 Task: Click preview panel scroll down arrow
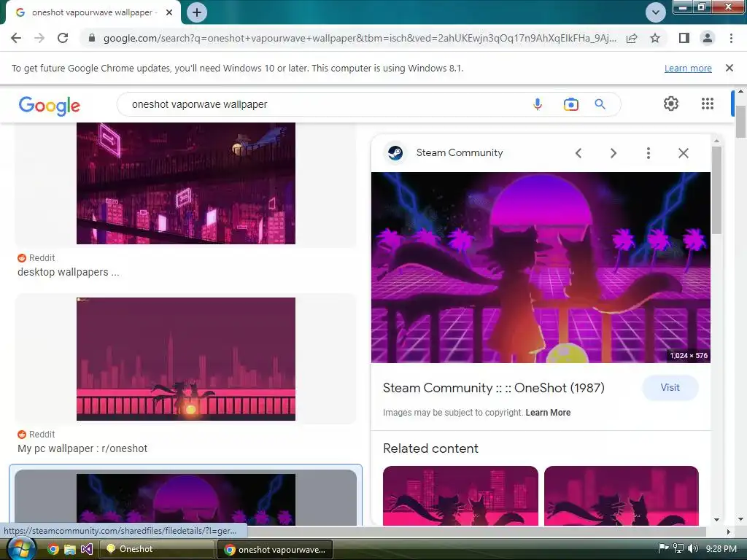click(716, 520)
